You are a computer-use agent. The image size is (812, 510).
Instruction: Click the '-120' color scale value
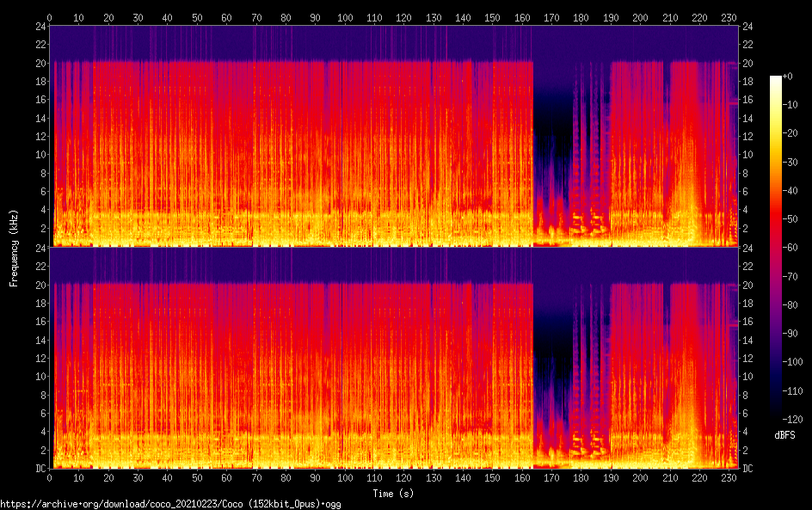(x=793, y=420)
